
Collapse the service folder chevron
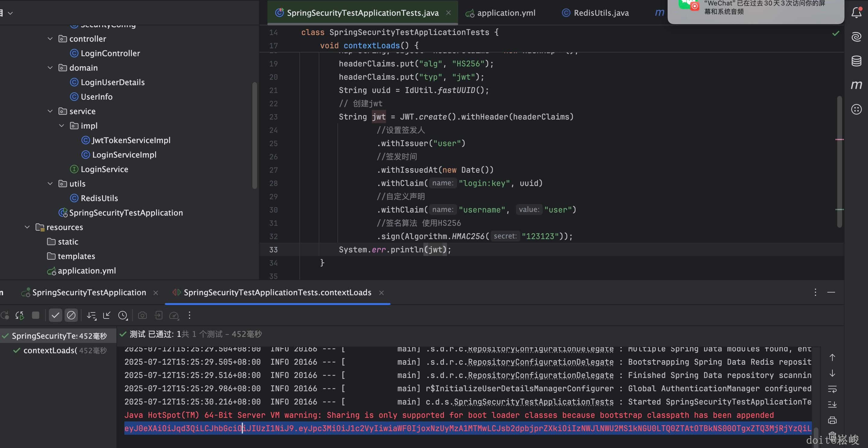[x=50, y=111]
